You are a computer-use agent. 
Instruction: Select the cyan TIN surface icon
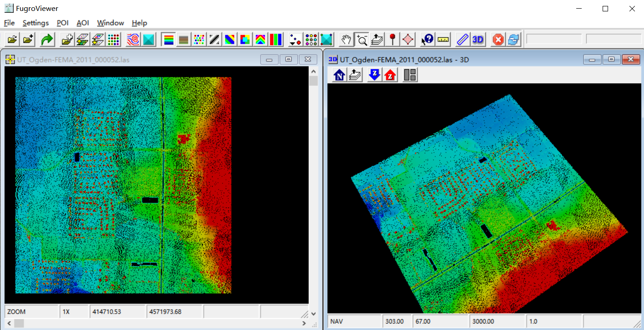[x=149, y=40]
